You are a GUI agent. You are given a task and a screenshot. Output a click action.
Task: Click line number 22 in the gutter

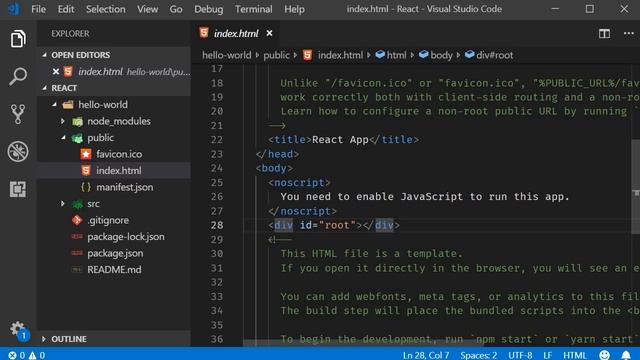point(217,140)
